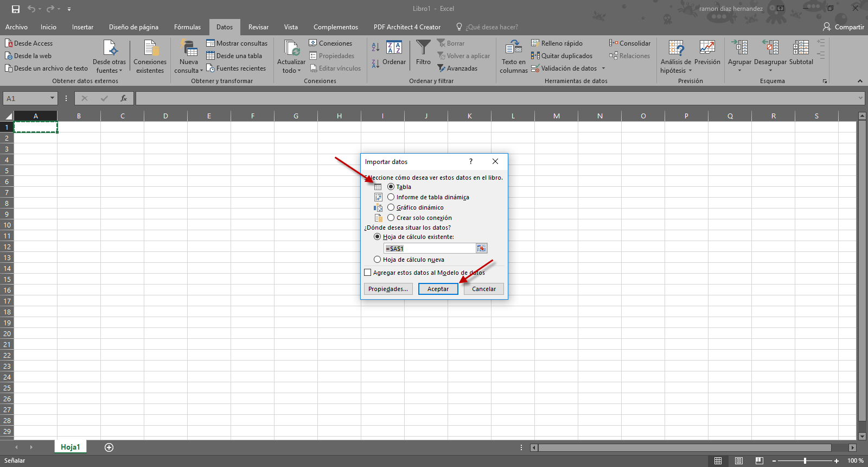The height and width of the screenshot is (467, 868).
Task: Save the workbook with the disk icon
Action: click(x=15, y=9)
